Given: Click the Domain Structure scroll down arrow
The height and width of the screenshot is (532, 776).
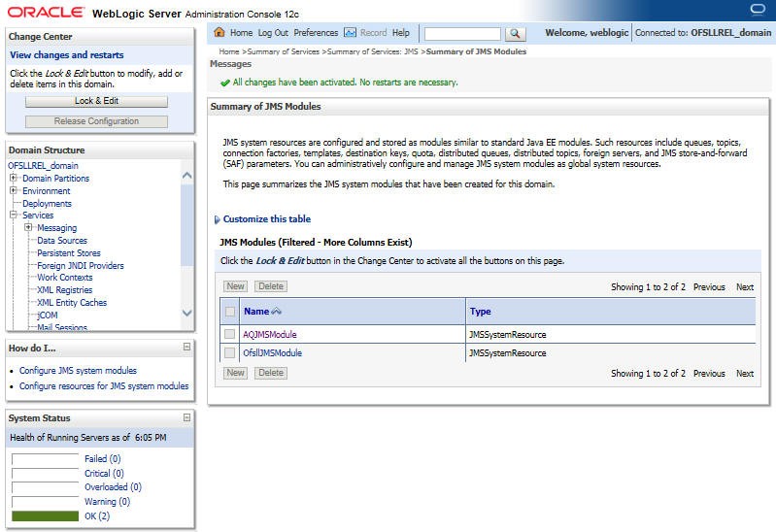Looking at the screenshot, I should coord(187,313).
